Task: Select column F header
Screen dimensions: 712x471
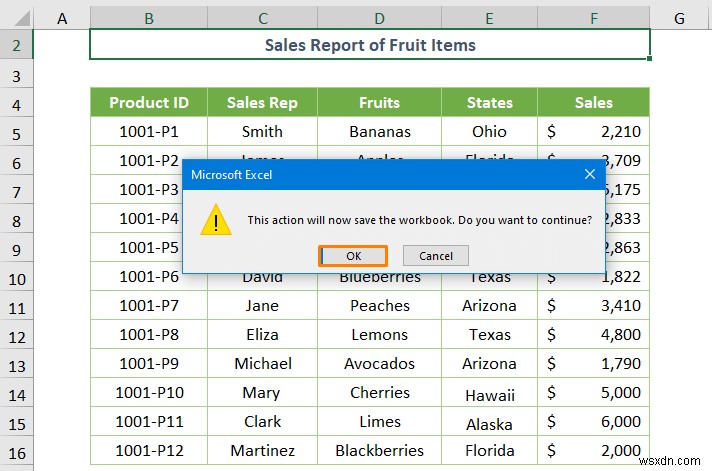Action: pos(593,17)
